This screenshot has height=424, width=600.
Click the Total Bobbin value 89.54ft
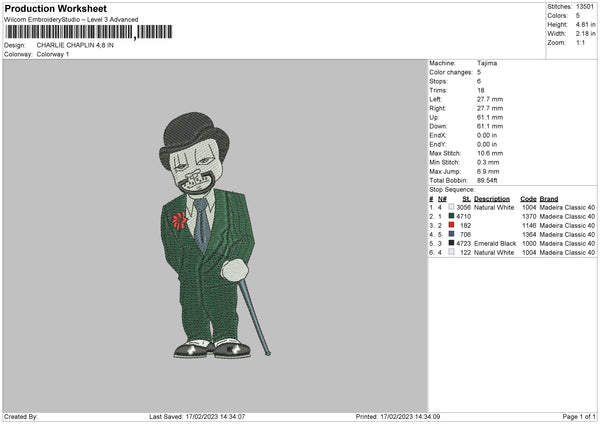pos(487,181)
